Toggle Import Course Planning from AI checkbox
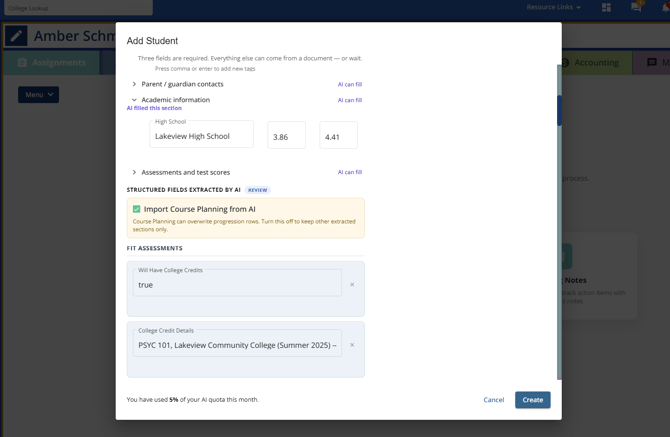Viewport: 670px width, 437px height. (x=136, y=209)
